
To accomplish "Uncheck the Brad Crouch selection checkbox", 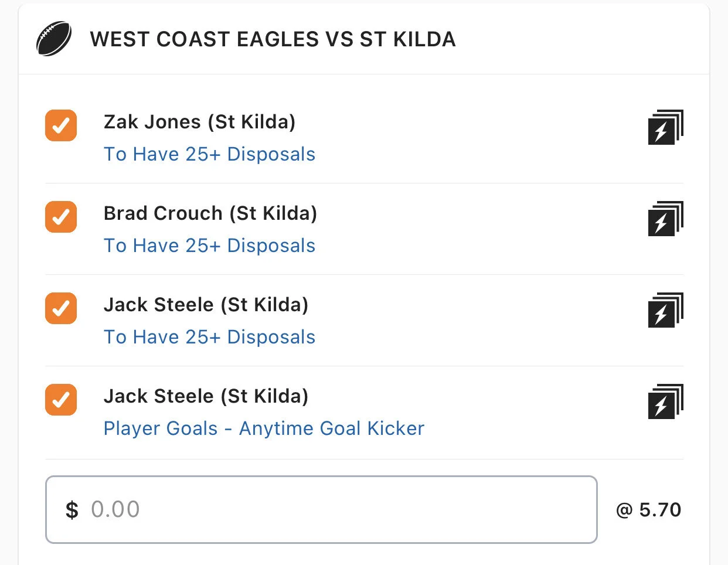I will [61, 217].
